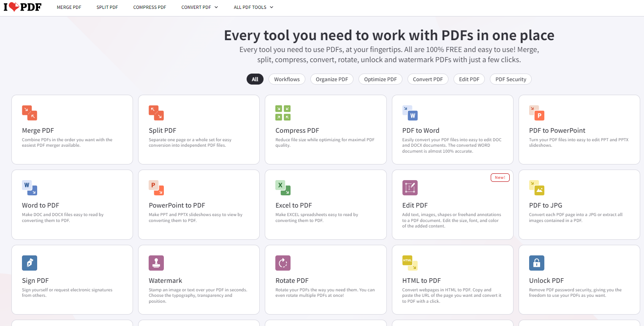Filter tools by Organize PDF
Screen dimensions: 644x326
332,79
